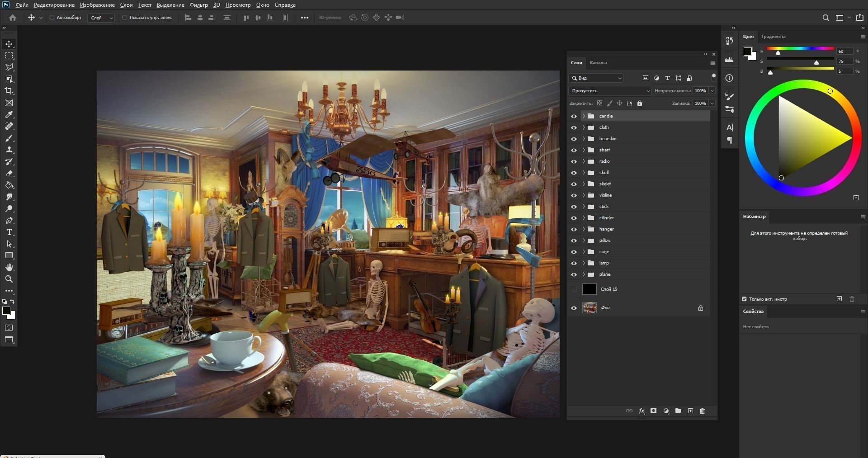Screen dimensions: 868x458
Task: Select the Eyedropper tool
Action: coord(9,114)
